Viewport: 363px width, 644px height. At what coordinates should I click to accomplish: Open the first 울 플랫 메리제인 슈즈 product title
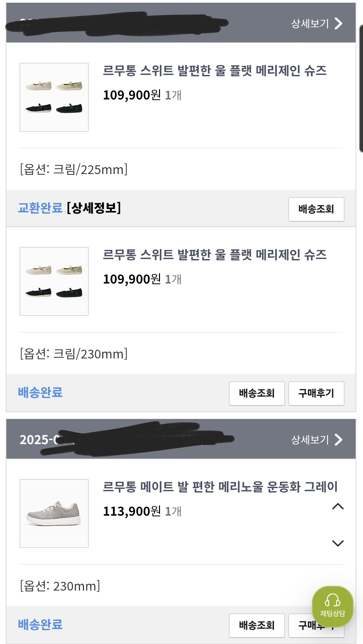click(214, 71)
